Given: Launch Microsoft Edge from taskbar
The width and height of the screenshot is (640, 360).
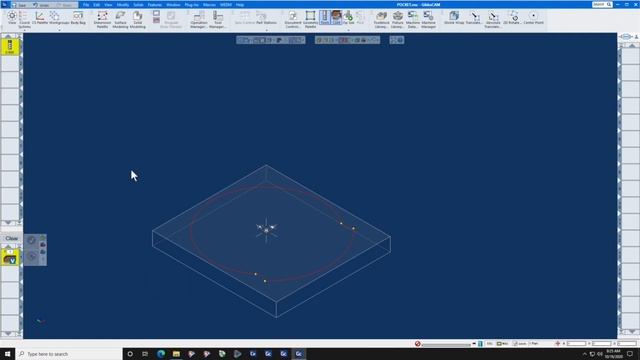Looking at the screenshot, I should point(161,354).
